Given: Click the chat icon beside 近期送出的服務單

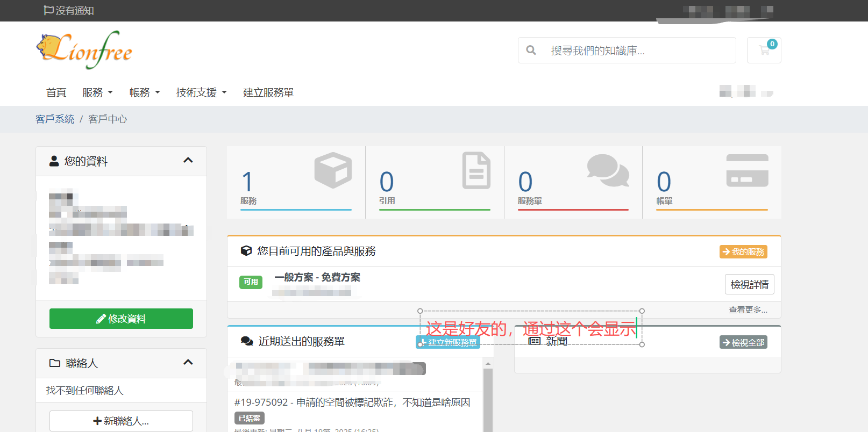Looking at the screenshot, I should pyautogui.click(x=247, y=341).
